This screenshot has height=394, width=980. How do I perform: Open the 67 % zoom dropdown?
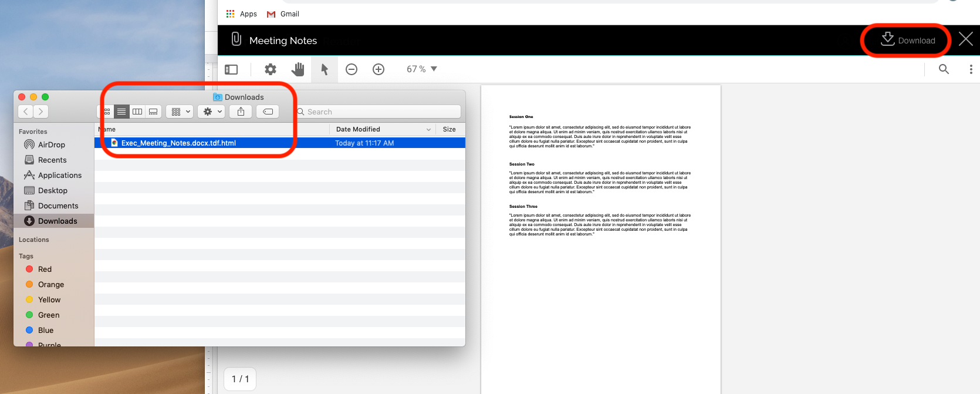point(422,69)
